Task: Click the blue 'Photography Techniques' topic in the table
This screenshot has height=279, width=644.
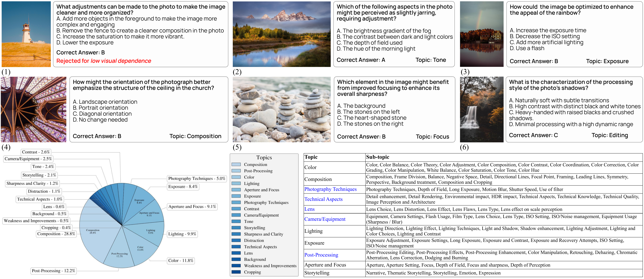Action: coord(330,189)
